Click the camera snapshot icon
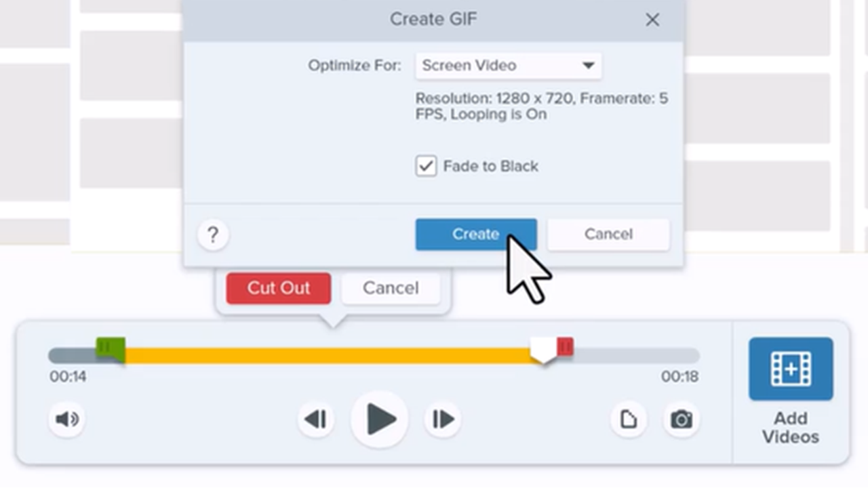The image size is (868, 488). [x=681, y=420]
